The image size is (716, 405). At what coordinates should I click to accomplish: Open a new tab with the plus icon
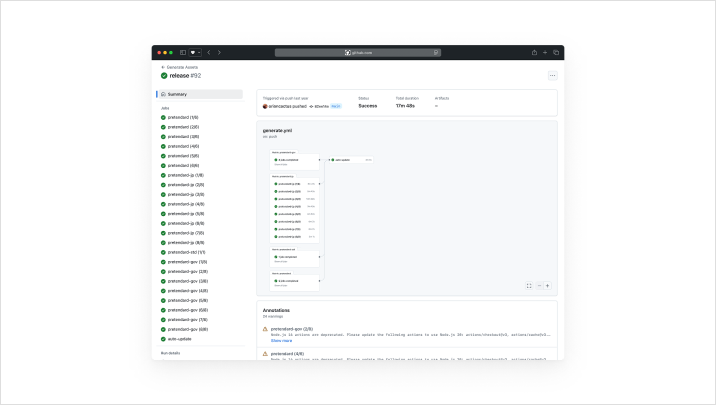545,53
